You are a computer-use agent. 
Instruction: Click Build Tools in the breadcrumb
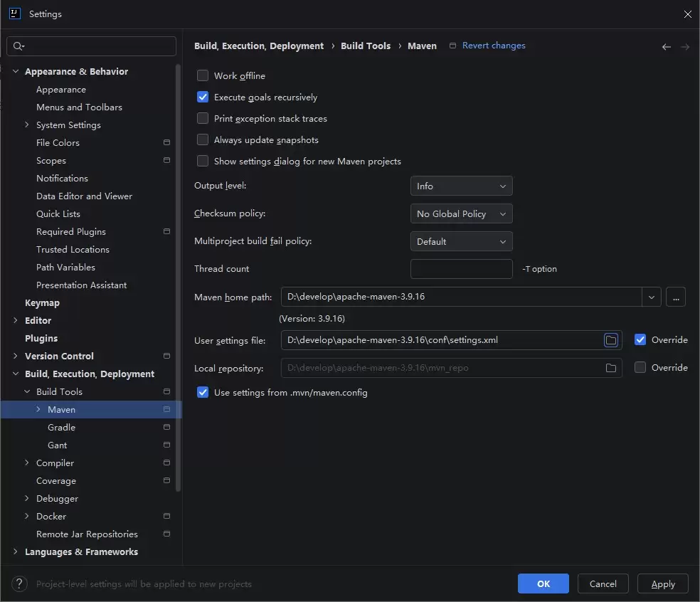pyautogui.click(x=365, y=46)
